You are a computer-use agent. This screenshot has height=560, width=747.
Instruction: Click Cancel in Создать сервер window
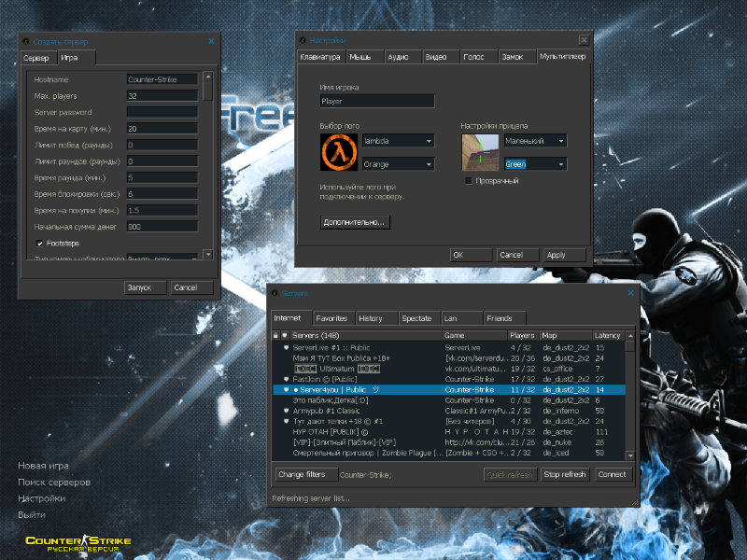pos(191,287)
